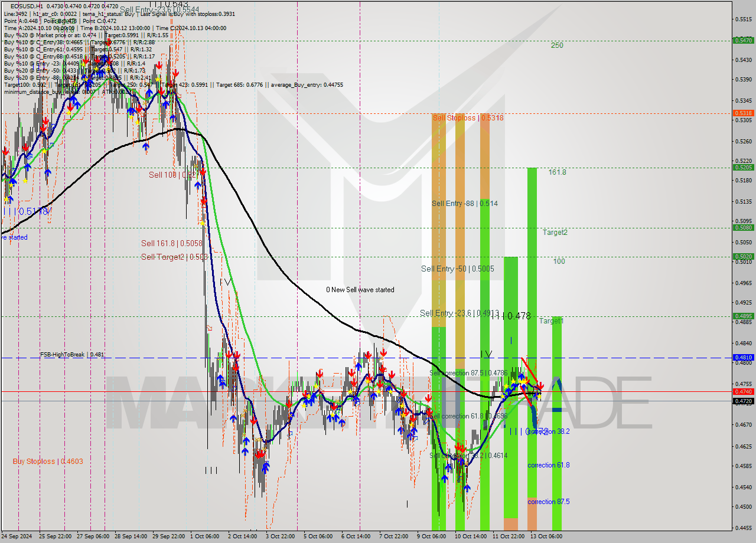Click the '13 Oct 06:00' date on time axis
The height and width of the screenshot is (543, 756).
[546, 537]
